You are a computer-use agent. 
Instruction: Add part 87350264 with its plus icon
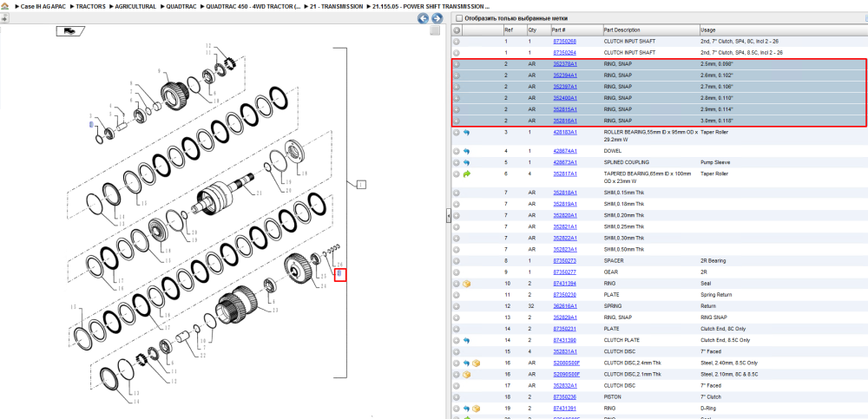pos(457,53)
